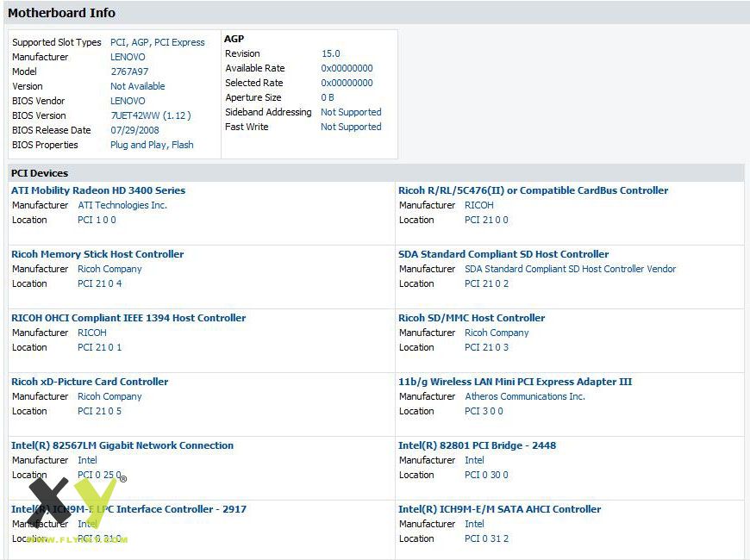This screenshot has height=560, width=750.
Task: Open "ATI Mobility Radeon HD 3400 Series" device title
Action: tap(98, 190)
